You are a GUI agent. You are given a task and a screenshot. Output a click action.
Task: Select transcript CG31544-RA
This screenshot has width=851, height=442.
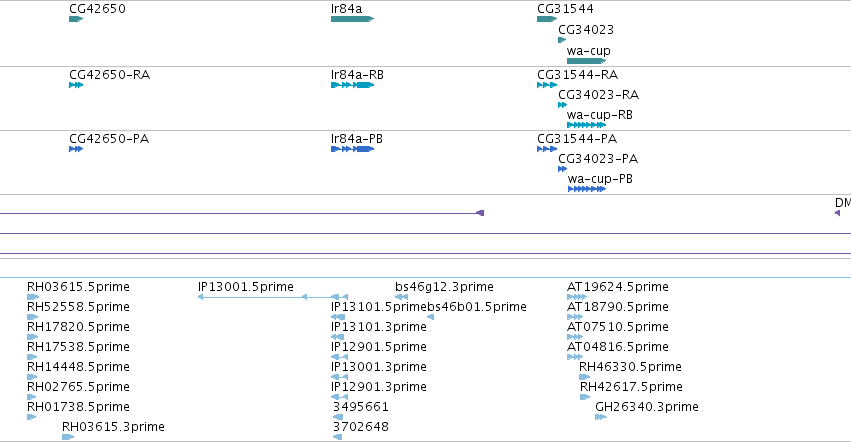[577, 74]
